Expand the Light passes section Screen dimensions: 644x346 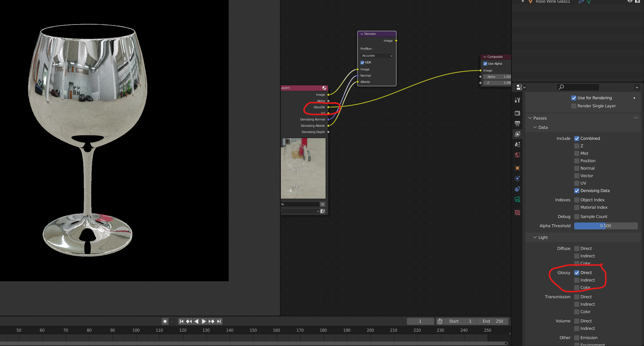coord(535,237)
